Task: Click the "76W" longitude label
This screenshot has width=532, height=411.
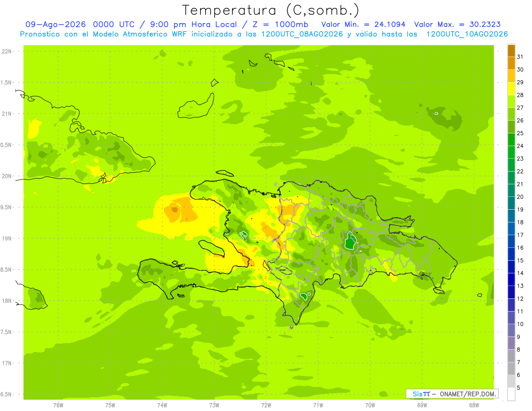Action: point(58,405)
